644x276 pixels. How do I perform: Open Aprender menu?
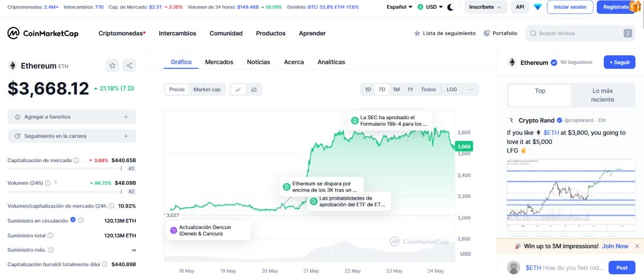312,33
